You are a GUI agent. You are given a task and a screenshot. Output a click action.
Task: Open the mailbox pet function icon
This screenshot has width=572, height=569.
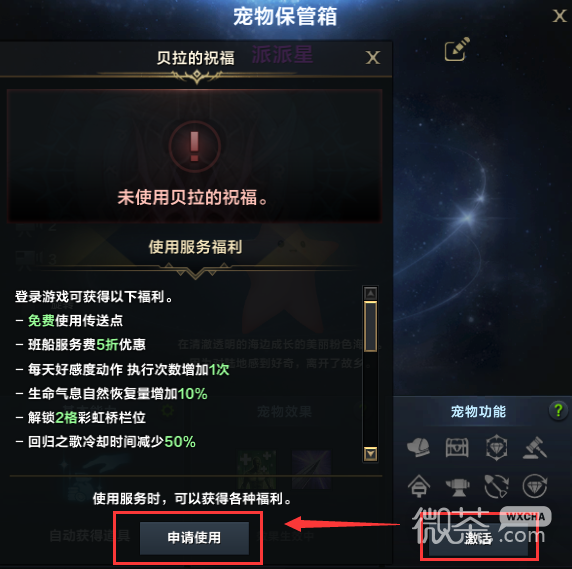[x=419, y=486]
